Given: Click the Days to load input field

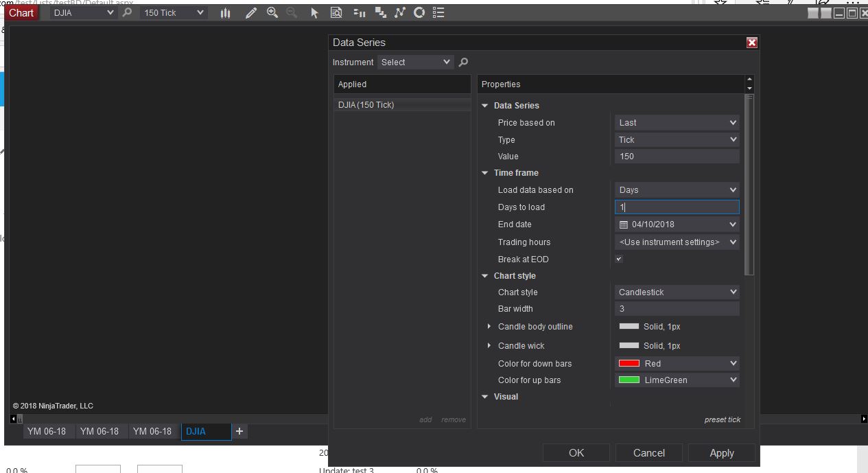Looking at the screenshot, I should (677, 207).
